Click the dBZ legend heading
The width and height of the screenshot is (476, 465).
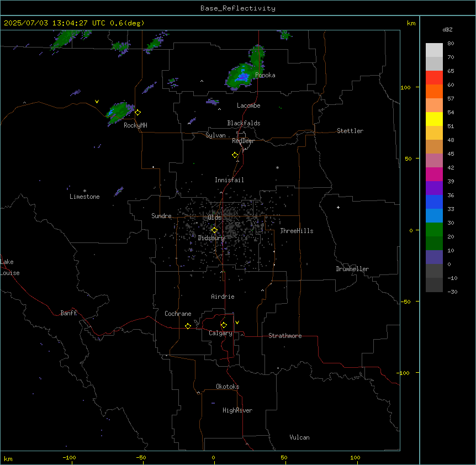coord(447,30)
